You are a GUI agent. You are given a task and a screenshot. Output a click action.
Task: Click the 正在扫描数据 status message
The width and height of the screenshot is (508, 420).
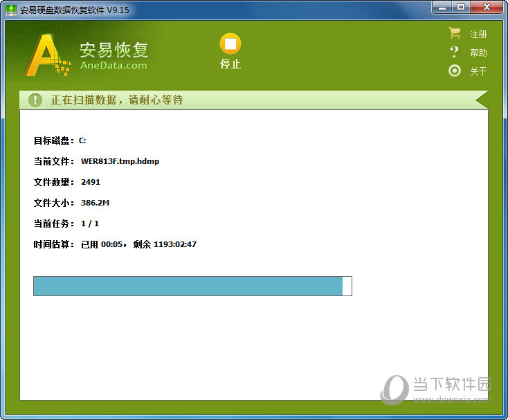(x=117, y=100)
